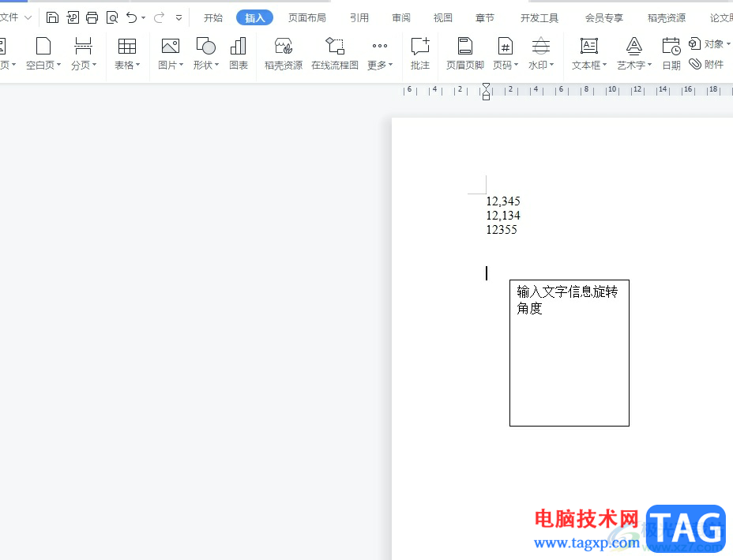Image resolution: width=733 pixels, height=560 pixels.
Task: Click the 分页 page break icon
Action: [83, 47]
